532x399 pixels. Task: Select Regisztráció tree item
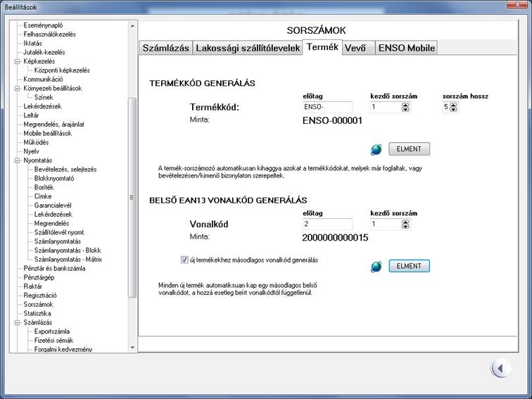pyautogui.click(x=40, y=296)
